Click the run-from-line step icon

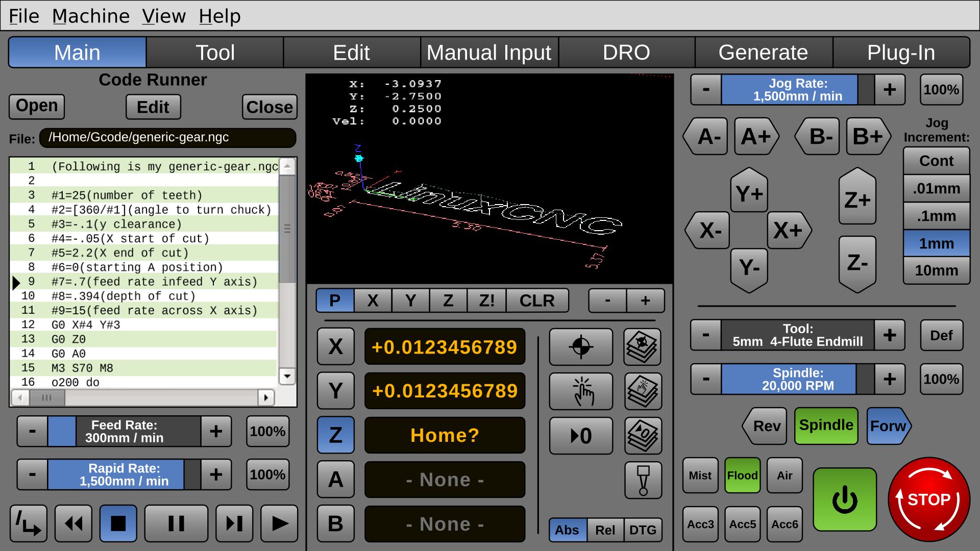[x=29, y=523]
